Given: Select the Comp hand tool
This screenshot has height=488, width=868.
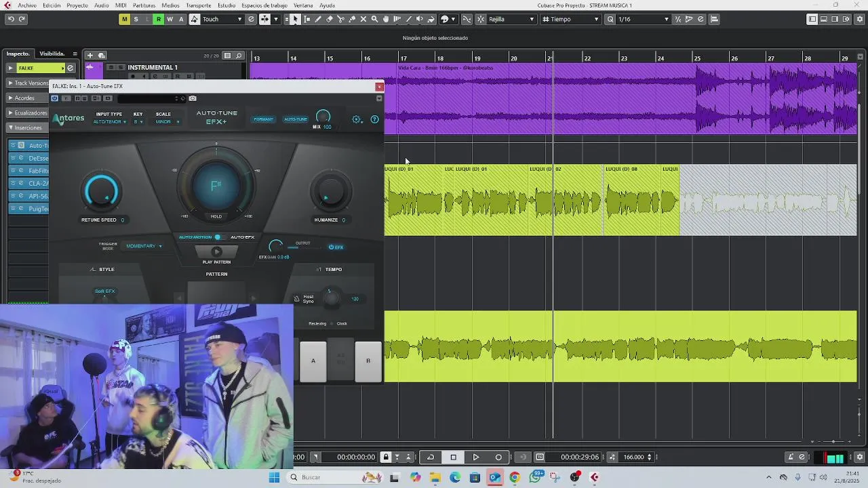Looking at the screenshot, I should [386, 19].
